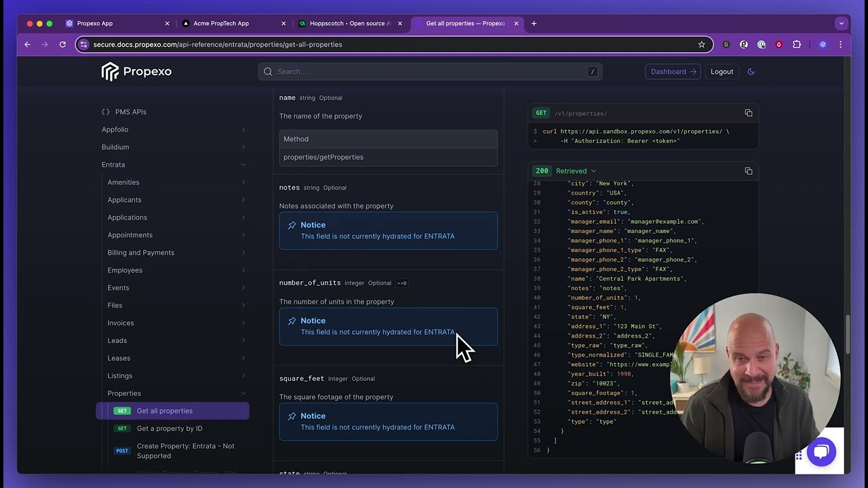Viewport: 868px width, 488px height.
Task: Click browser back arrow
Action: click(x=28, y=44)
